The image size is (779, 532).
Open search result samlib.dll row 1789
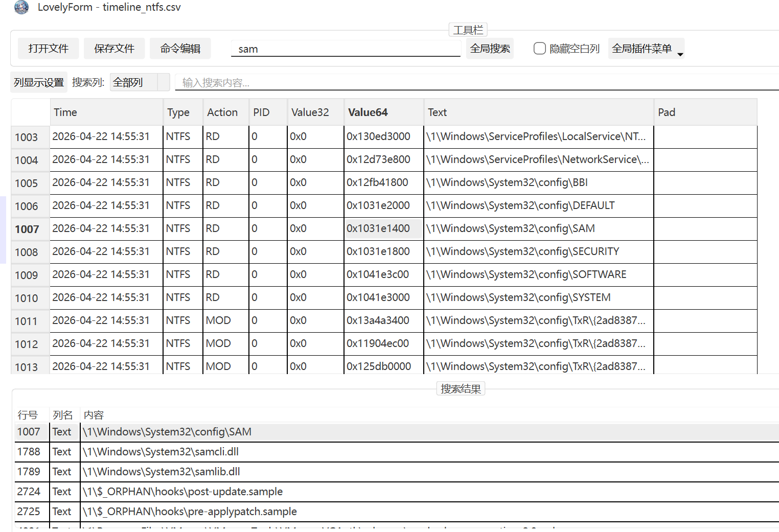pos(397,472)
